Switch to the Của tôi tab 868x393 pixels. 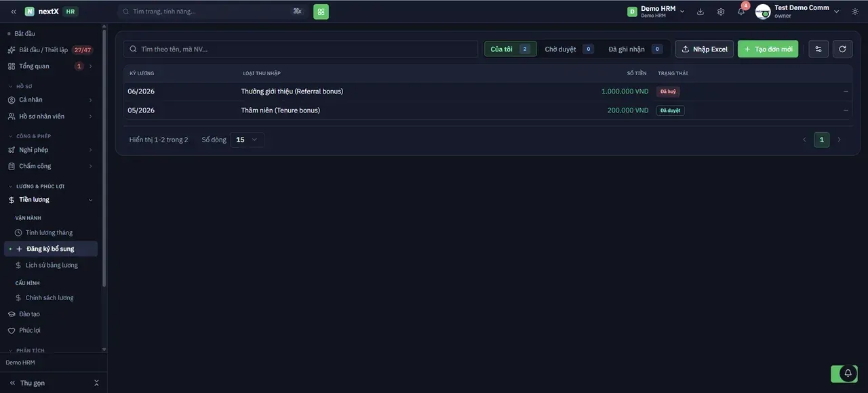(x=510, y=49)
